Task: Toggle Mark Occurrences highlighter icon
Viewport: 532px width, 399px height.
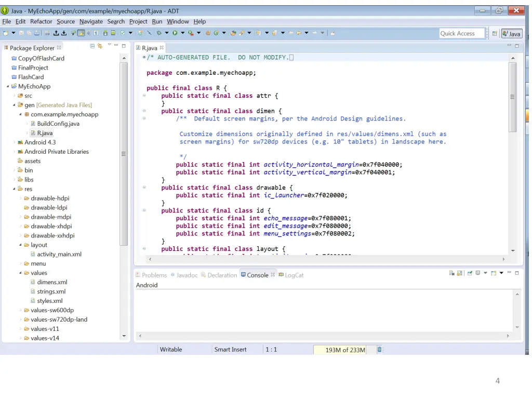Action: (x=81, y=33)
